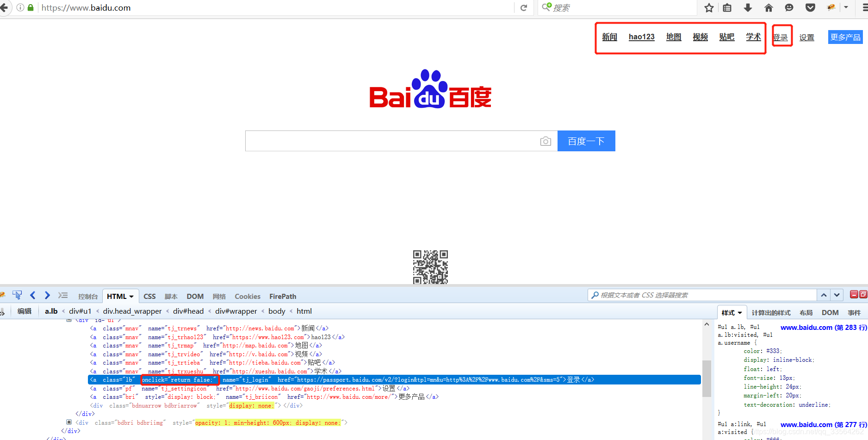Reload the page with the refresh icon
This screenshot has width=868, height=440.
point(524,8)
